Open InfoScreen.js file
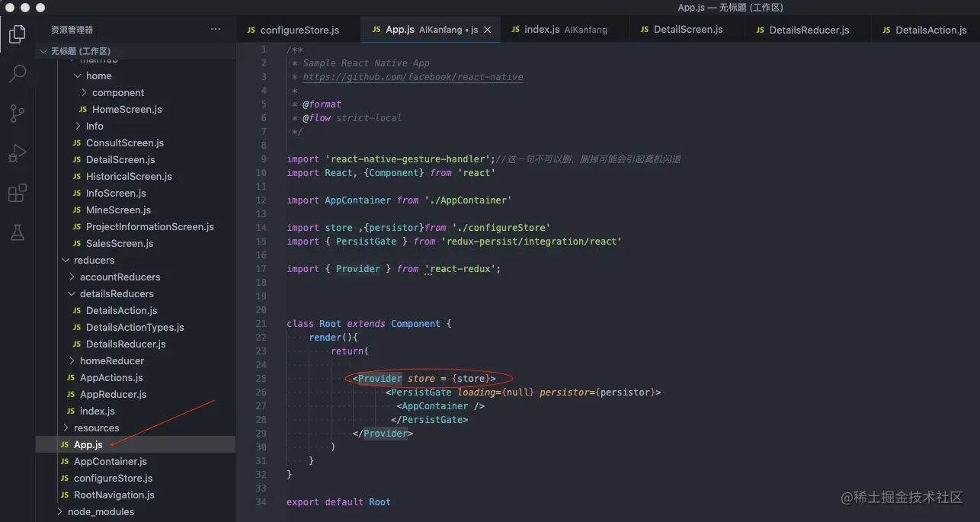Image resolution: width=980 pixels, height=522 pixels. point(136,193)
